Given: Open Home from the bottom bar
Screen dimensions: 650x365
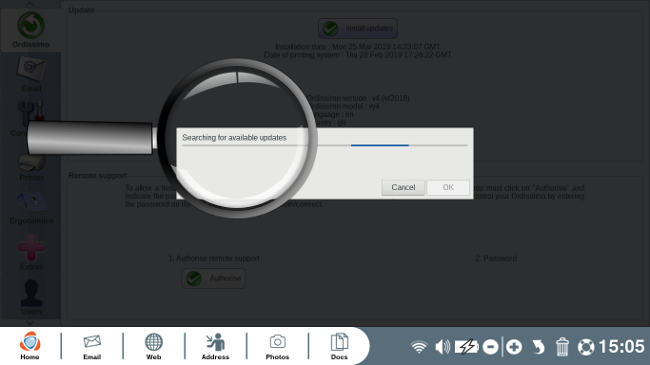Looking at the screenshot, I should tap(30, 346).
